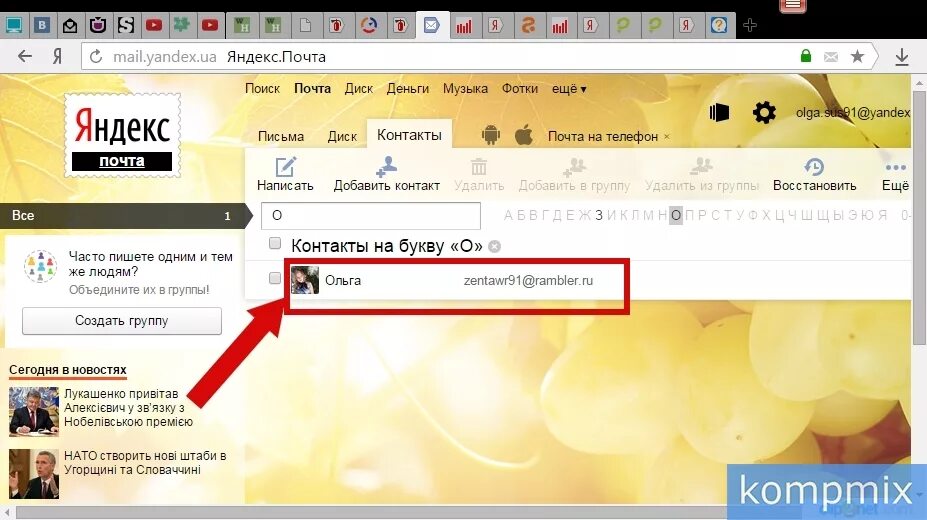927x520 pixels.
Task: Click the НАТО news photo
Action: pyautogui.click(x=34, y=474)
